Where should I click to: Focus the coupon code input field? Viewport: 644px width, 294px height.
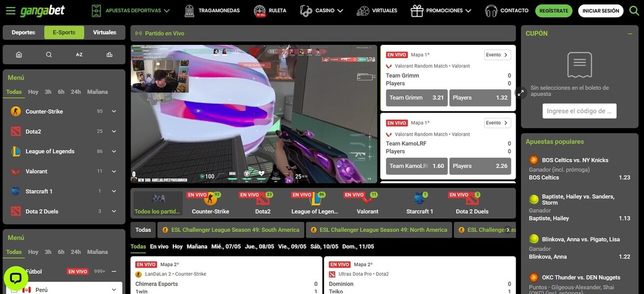pos(579,111)
